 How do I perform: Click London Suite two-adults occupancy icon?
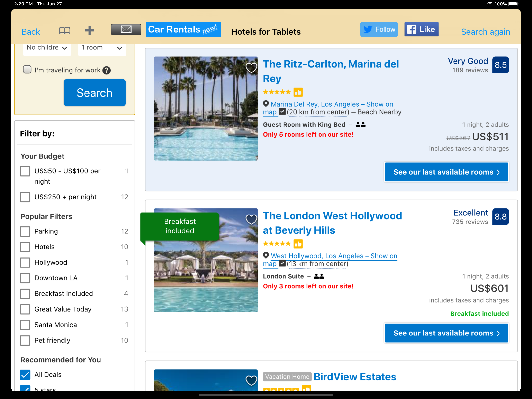319,276
